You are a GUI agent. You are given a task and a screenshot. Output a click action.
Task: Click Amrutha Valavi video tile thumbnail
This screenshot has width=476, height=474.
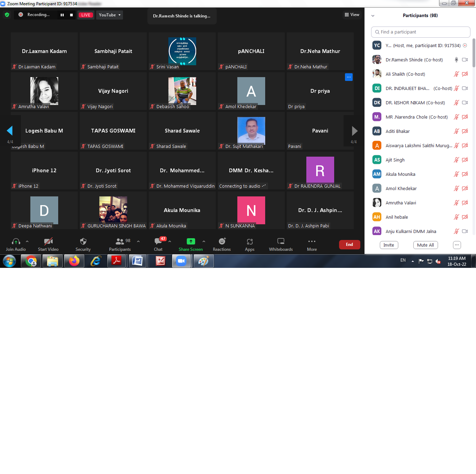click(x=44, y=91)
